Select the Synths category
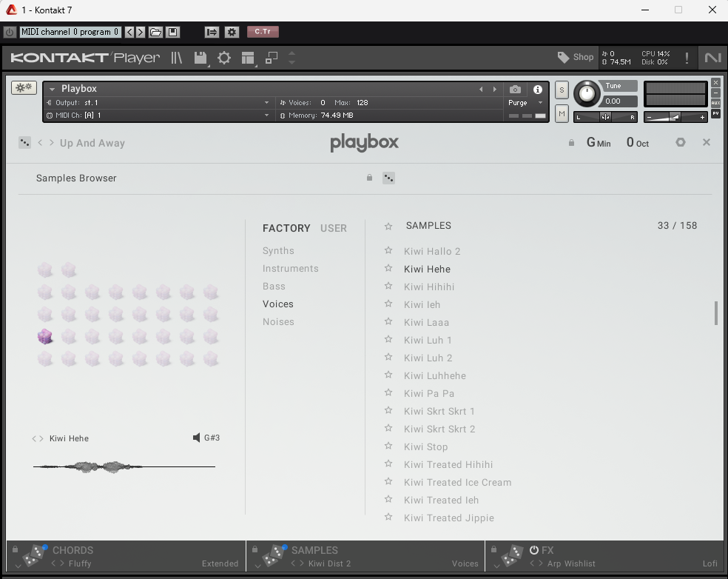Image resolution: width=728 pixels, height=579 pixels. pos(278,250)
